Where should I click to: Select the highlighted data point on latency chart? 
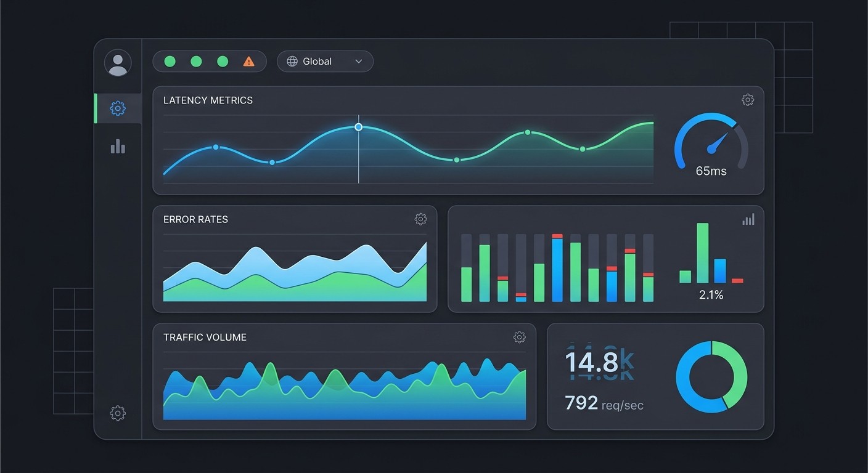coord(358,127)
